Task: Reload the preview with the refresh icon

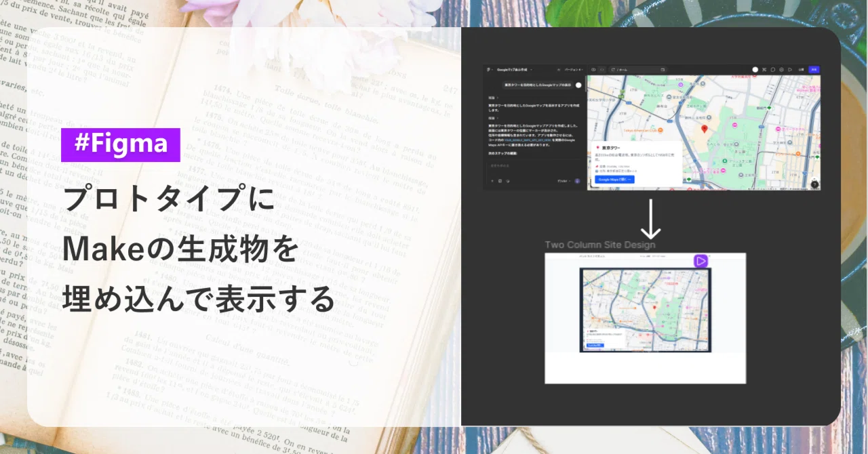Action: (x=613, y=70)
